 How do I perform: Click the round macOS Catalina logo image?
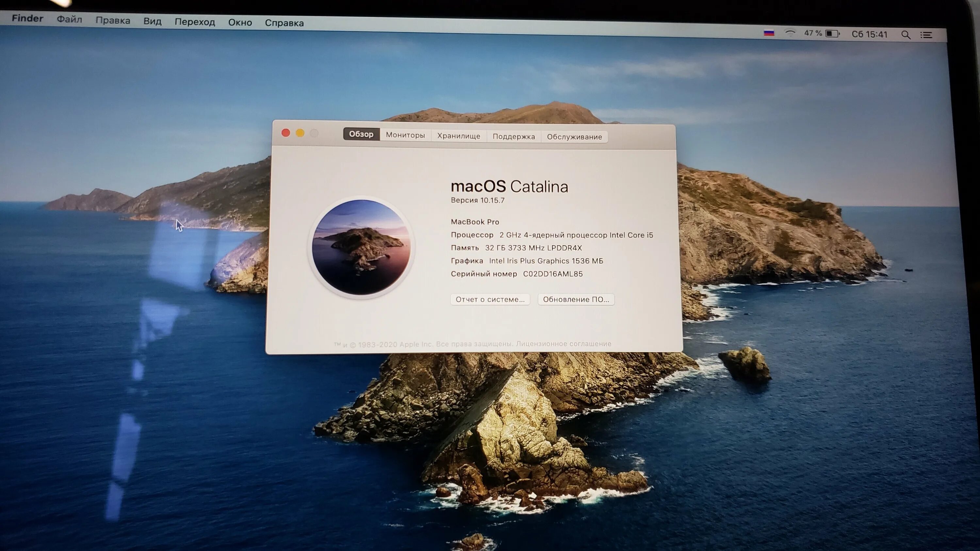coord(361,248)
